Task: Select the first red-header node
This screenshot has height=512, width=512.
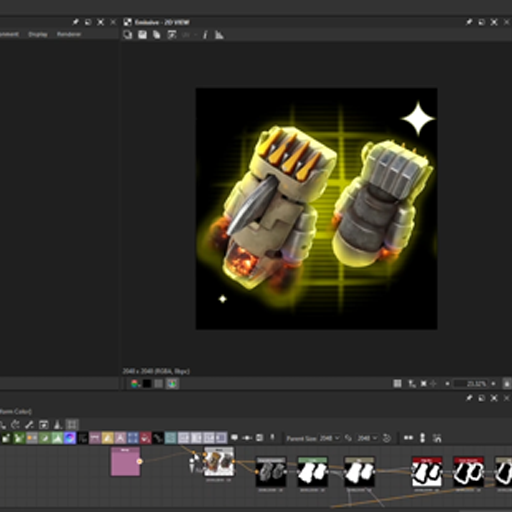Action: (427, 472)
